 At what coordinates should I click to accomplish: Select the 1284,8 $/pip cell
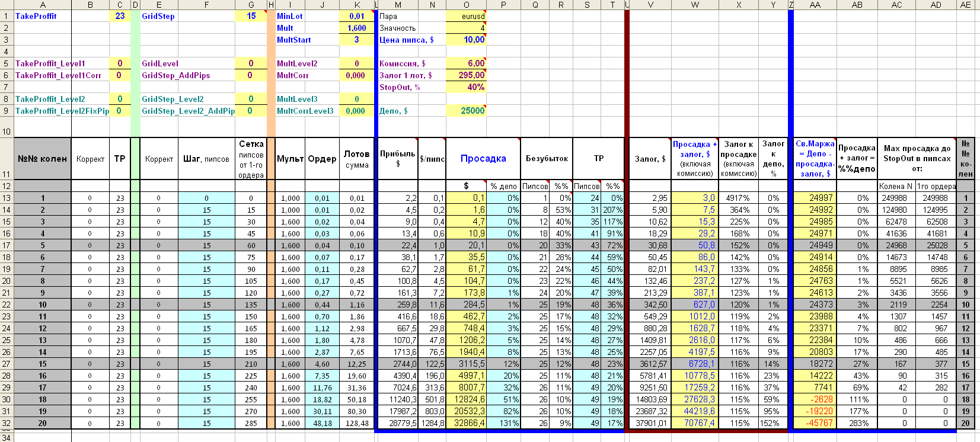432,423
